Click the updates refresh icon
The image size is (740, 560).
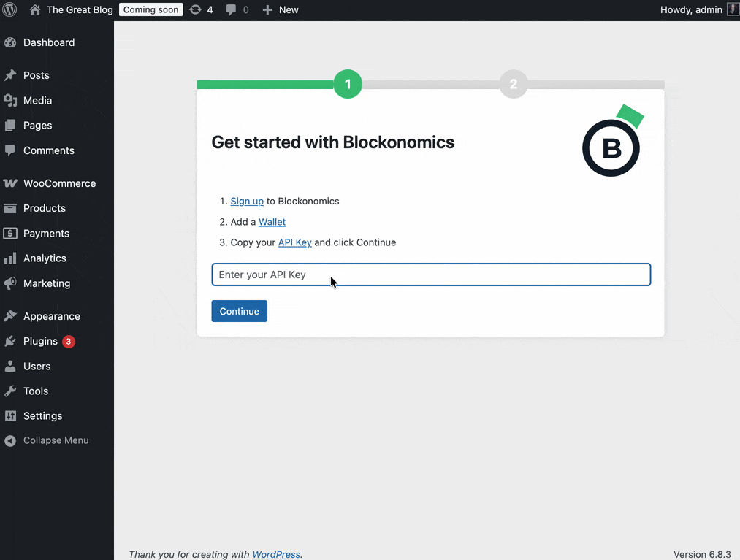[x=195, y=10]
